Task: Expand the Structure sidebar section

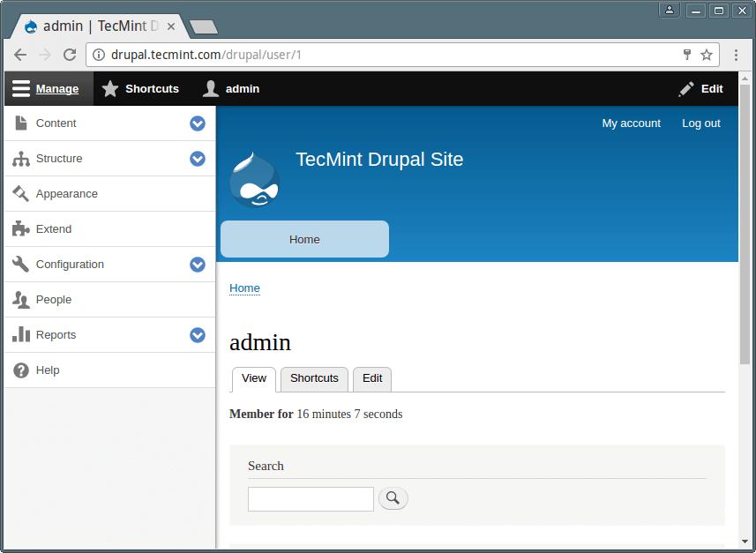Action: [x=198, y=159]
